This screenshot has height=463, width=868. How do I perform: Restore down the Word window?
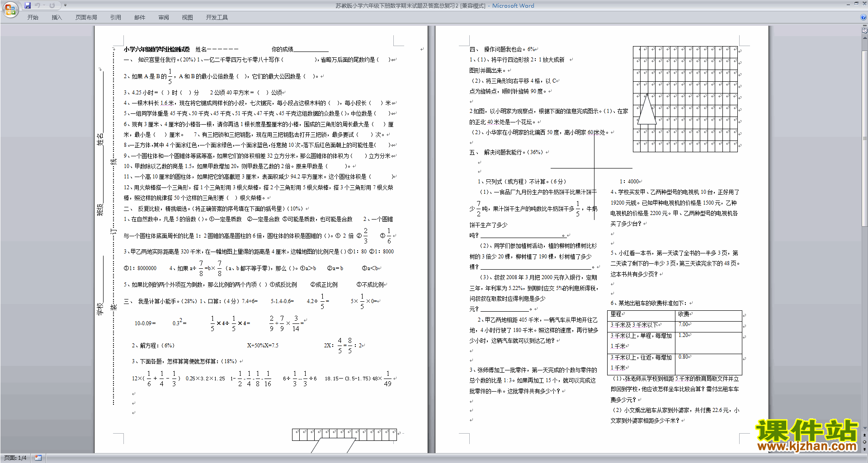pos(856,4)
